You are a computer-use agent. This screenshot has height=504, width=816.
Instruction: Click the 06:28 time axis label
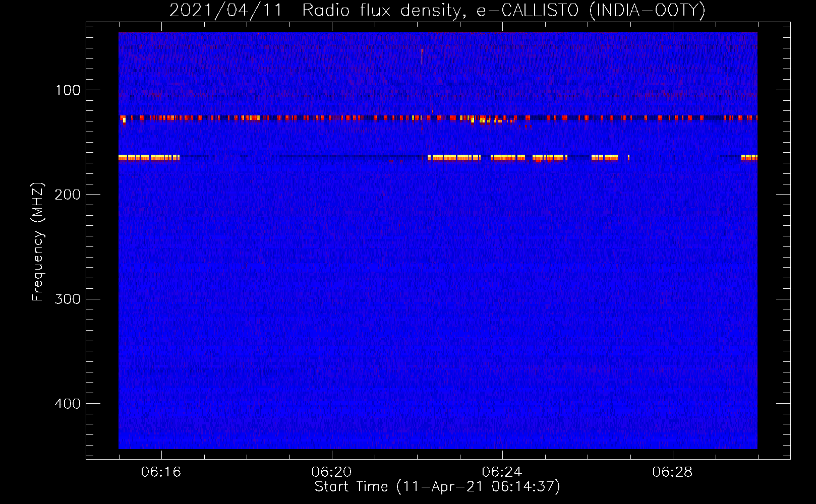click(x=672, y=472)
